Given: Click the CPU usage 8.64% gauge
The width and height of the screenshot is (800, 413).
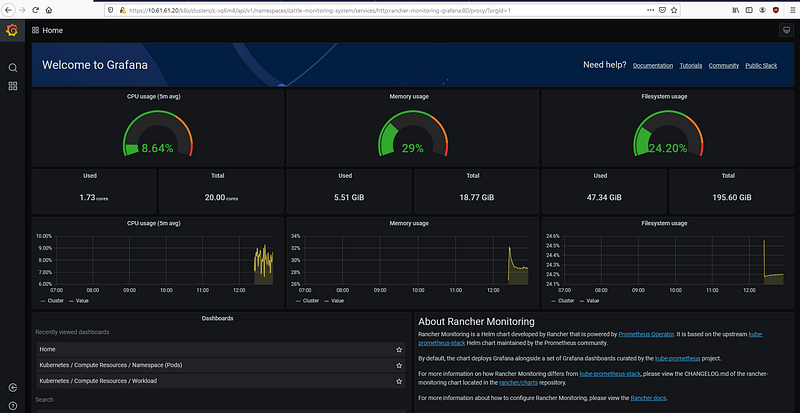Looking at the screenshot, I should click(158, 134).
